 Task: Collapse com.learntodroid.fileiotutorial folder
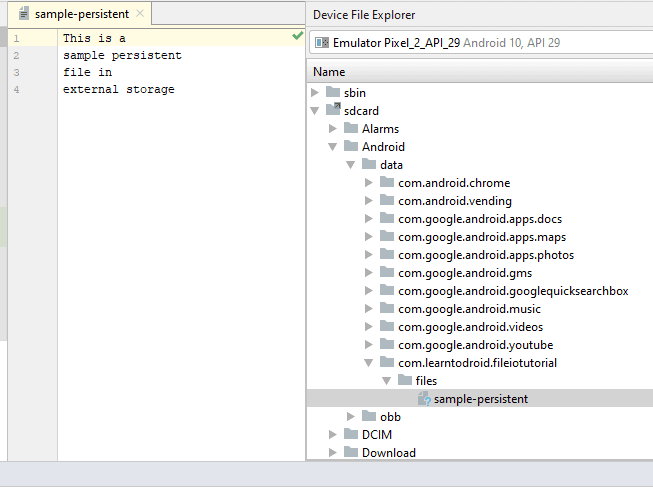(369, 363)
